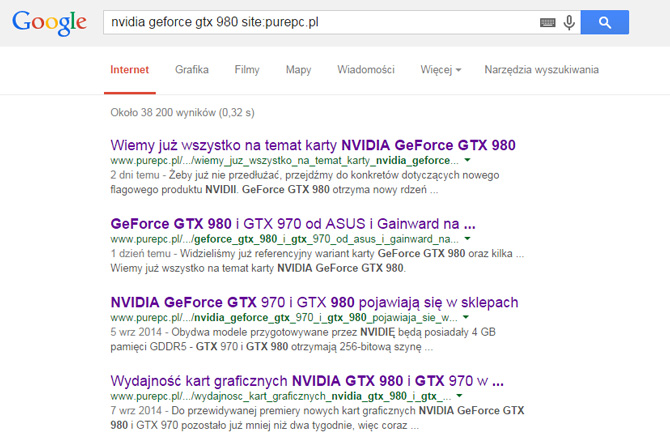Expand arrow next to pojawiaja_sie_w URL

(x=466, y=317)
